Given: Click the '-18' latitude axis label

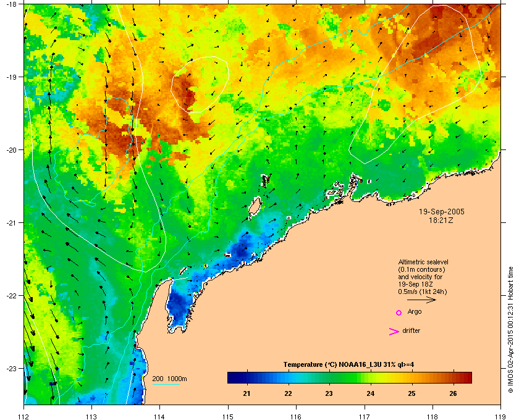Looking at the screenshot, I should tap(11, 4).
